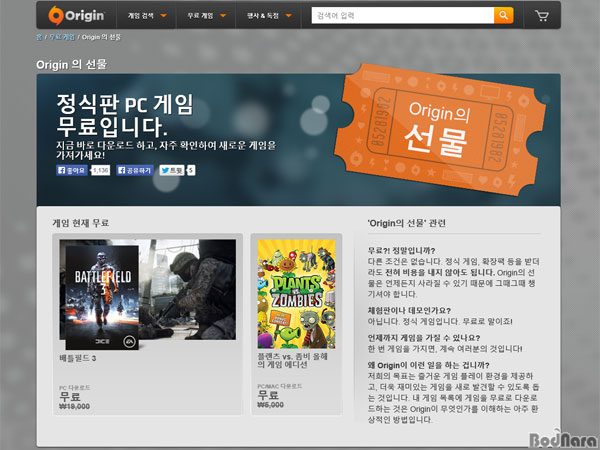Click the Plants vs. Zombies 무료 price
Viewport: 600px width, 450px height.
click(x=268, y=395)
